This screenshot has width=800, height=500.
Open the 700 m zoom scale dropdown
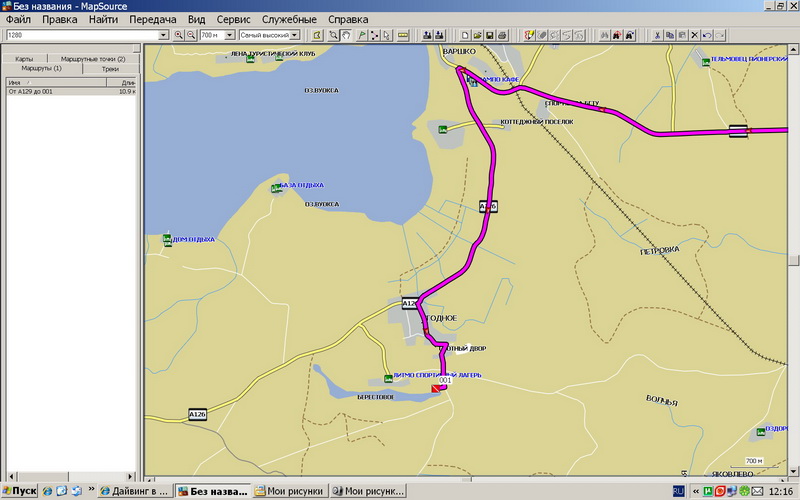point(230,35)
